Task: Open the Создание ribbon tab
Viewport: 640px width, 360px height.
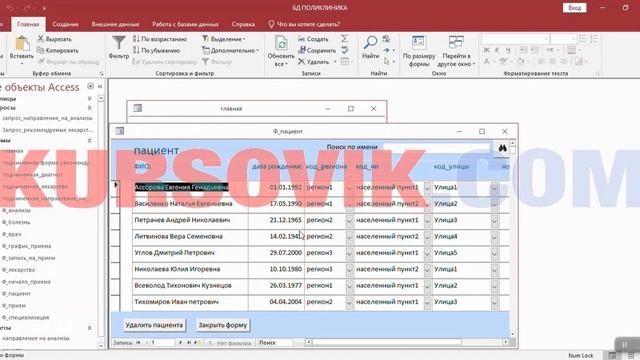Action: click(x=65, y=24)
